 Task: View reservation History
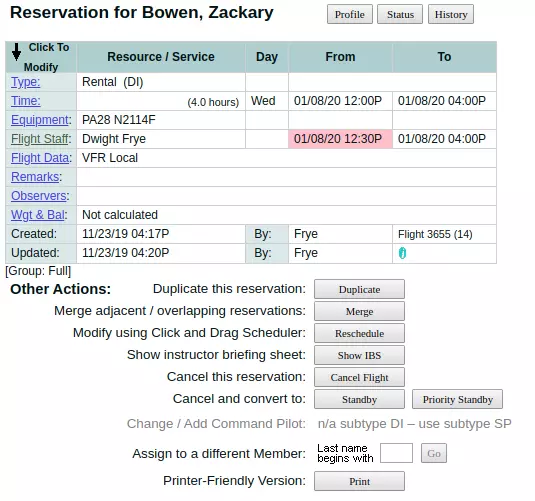click(x=451, y=14)
